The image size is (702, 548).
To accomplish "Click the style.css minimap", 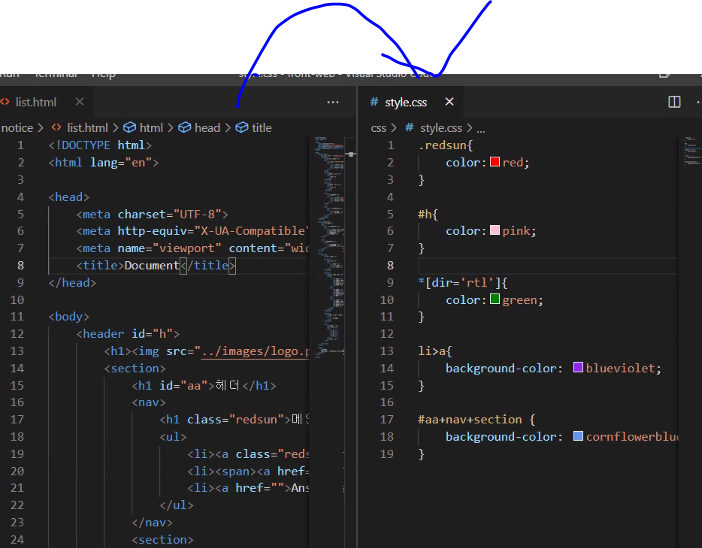I will point(692,152).
